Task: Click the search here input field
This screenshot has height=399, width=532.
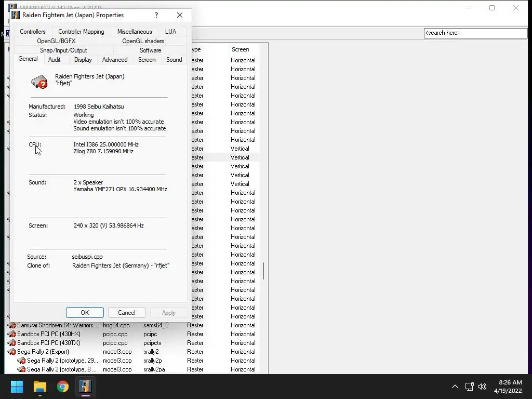Action: pyautogui.click(x=476, y=33)
